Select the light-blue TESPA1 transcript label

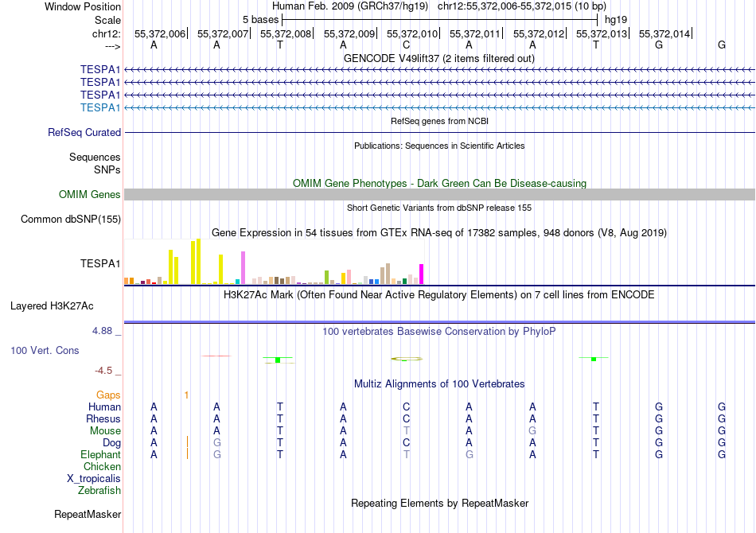99,107
